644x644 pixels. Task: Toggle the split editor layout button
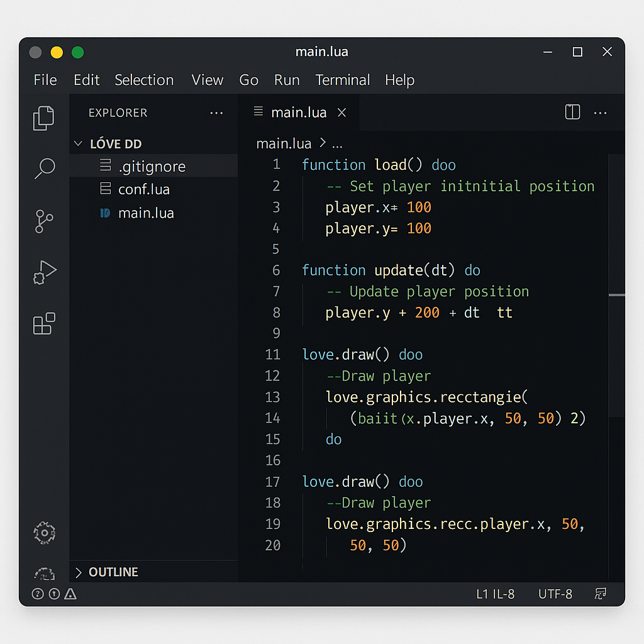(x=572, y=112)
